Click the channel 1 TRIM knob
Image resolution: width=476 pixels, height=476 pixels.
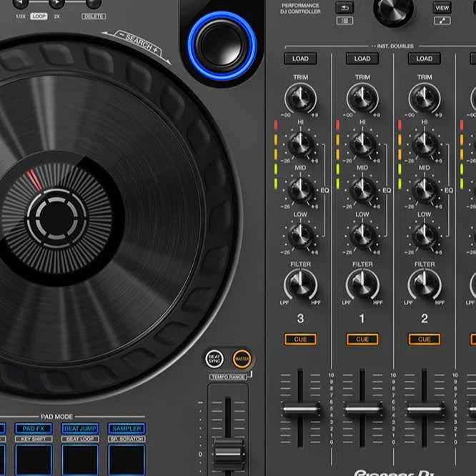362,98
